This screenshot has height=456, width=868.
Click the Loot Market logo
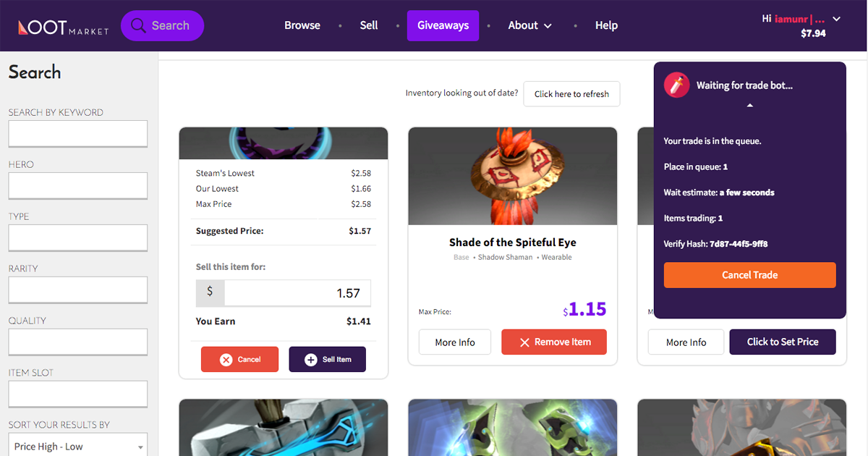coord(63,27)
